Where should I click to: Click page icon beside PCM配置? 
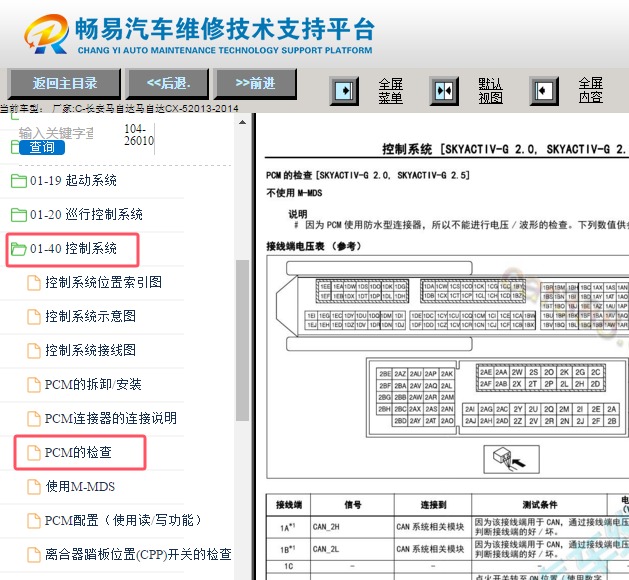[x=34, y=521]
